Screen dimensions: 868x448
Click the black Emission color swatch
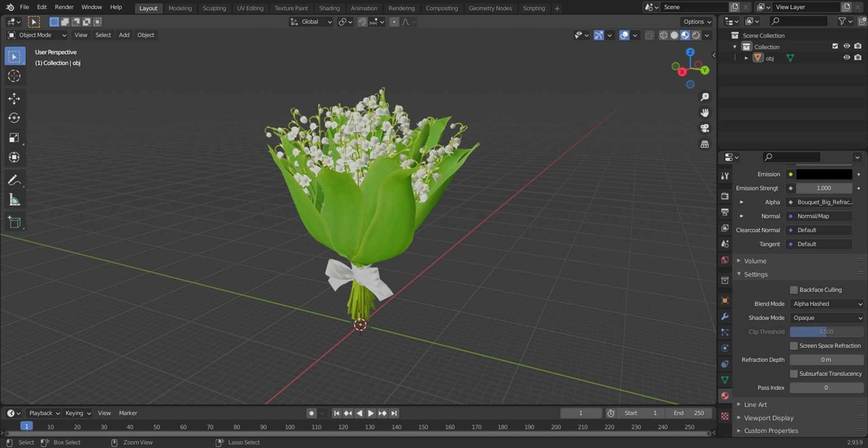(x=824, y=174)
